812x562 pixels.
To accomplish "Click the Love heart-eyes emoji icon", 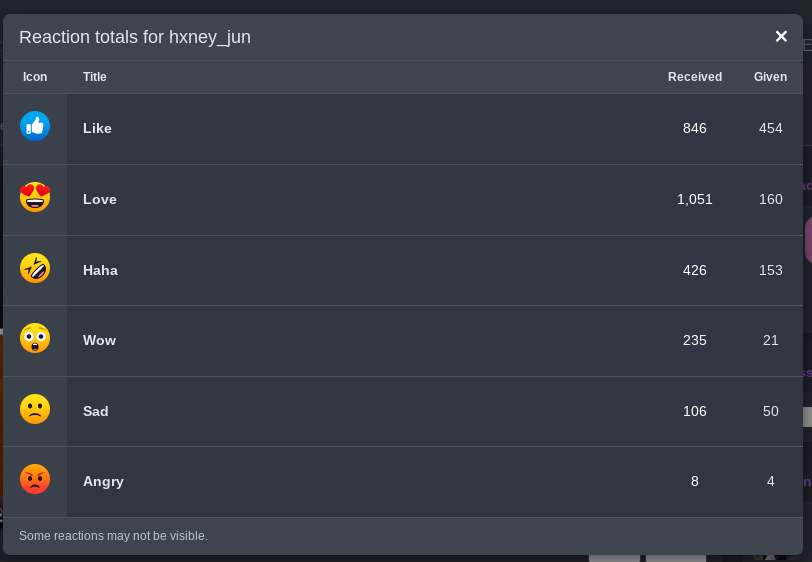I will coord(35,197).
